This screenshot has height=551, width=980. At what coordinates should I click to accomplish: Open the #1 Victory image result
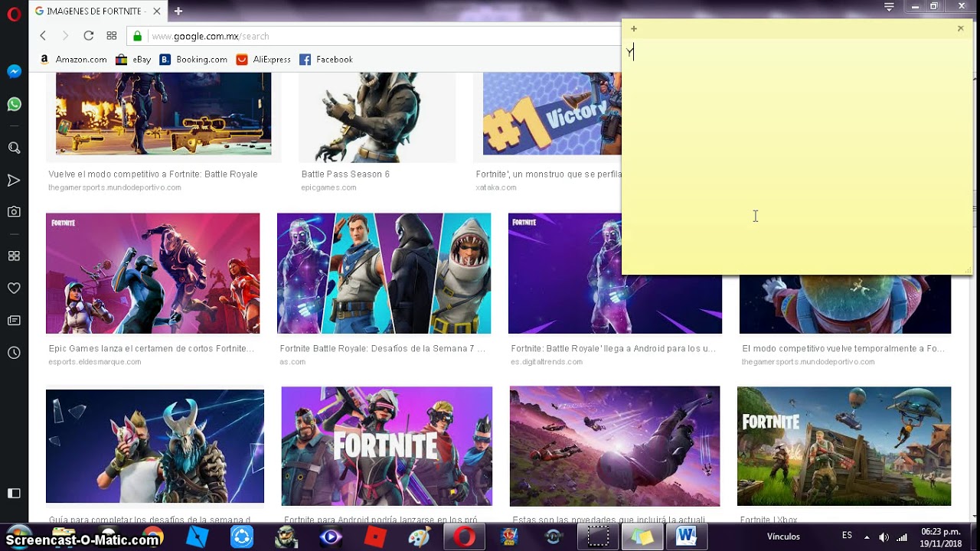552,114
